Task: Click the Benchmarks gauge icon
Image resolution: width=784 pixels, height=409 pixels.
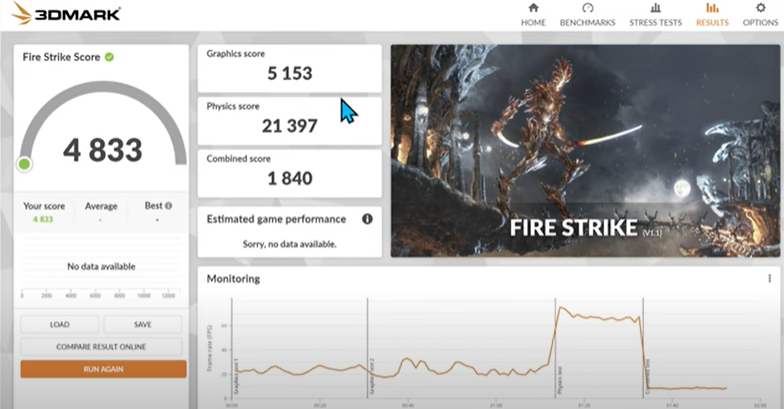Action: (588, 8)
